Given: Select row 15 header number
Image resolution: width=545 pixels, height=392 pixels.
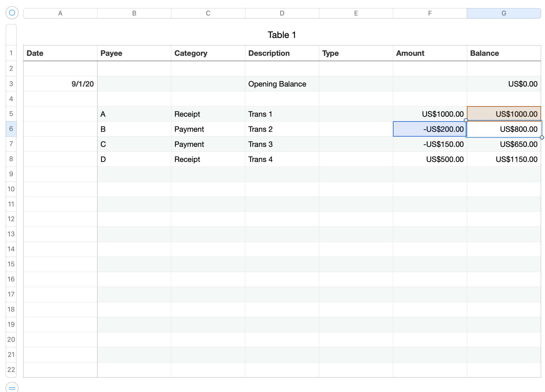Looking at the screenshot, I should pyautogui.click(x=11, y=264).
